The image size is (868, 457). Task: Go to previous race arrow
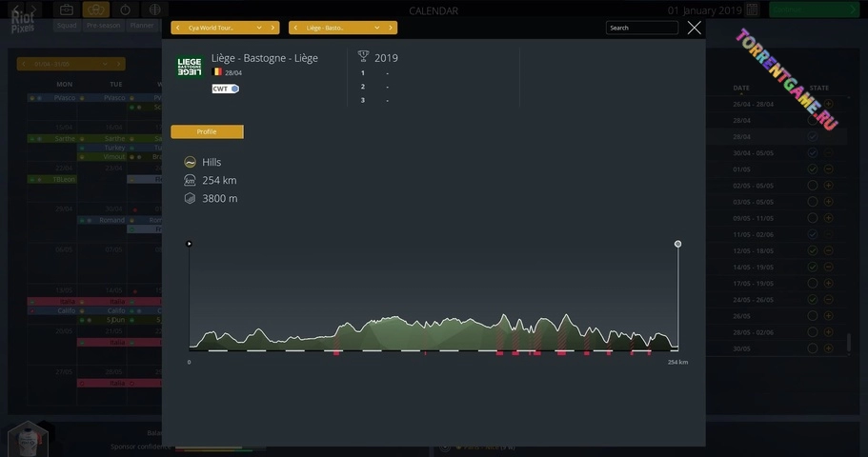295,28
